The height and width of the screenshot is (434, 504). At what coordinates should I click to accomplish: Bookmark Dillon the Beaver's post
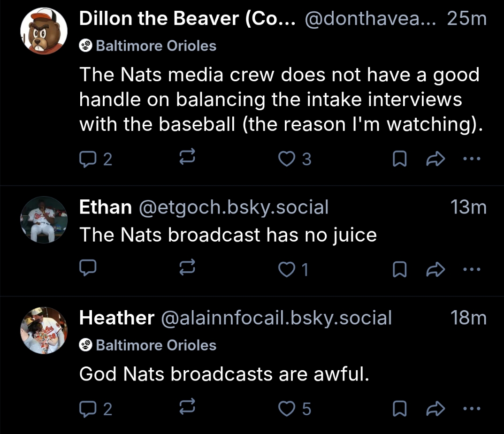[x=399, y=160]
